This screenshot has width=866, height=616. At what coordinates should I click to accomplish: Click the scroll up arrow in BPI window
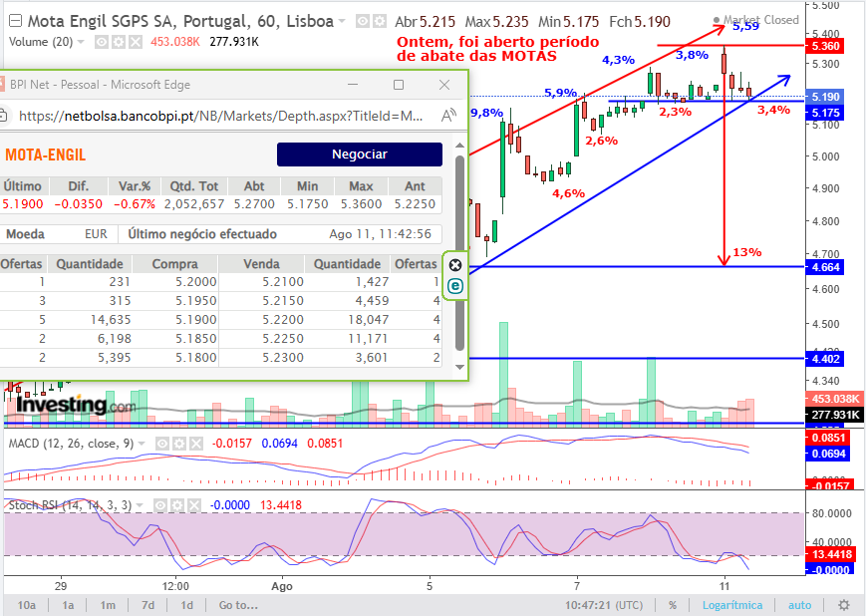click(x=459, y=146)
